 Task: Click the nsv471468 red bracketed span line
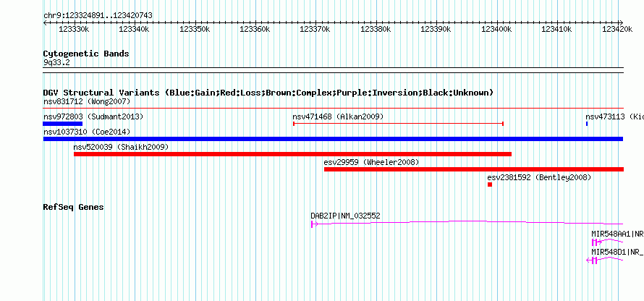[x=399, y=124]
